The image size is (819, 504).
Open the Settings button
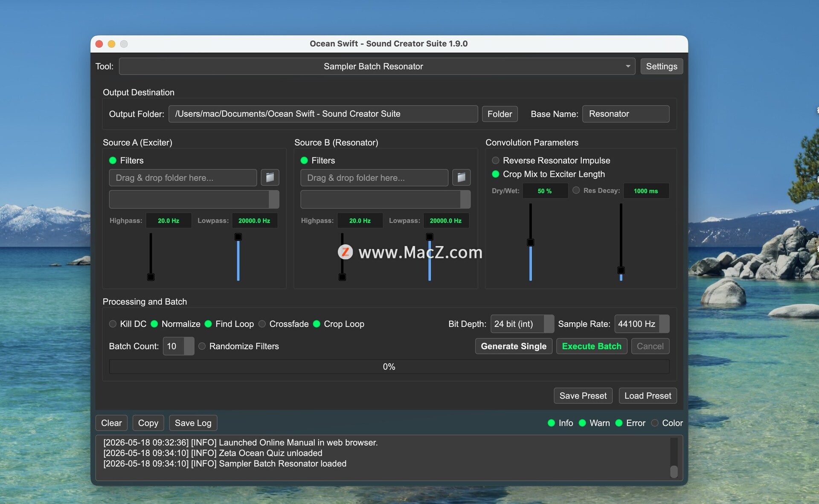click(x=662, y=66)
